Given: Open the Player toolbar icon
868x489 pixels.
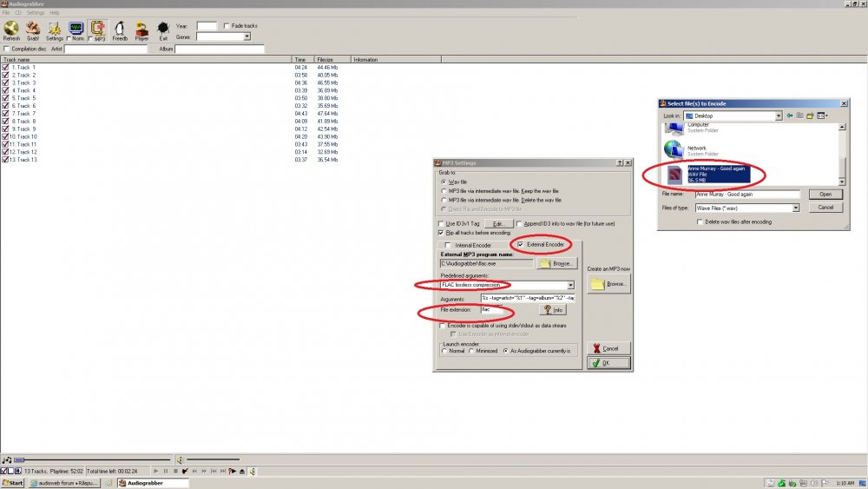Looking at the screenshot, I should [141, 30].
